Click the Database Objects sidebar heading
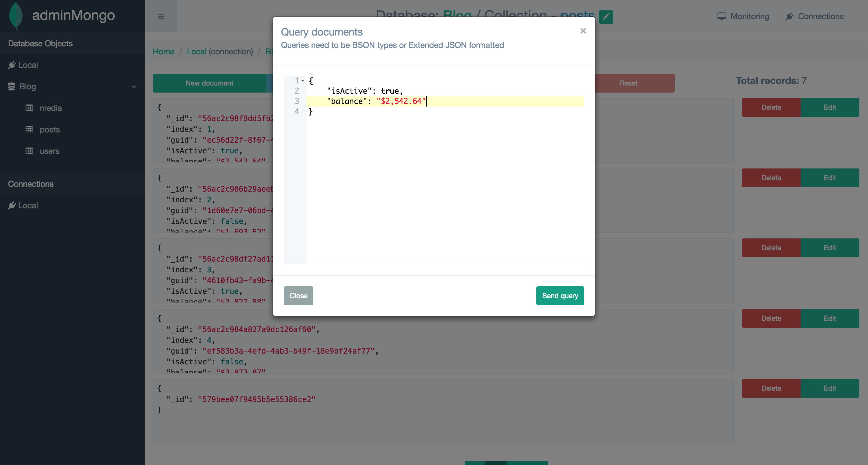 point(40,43)
